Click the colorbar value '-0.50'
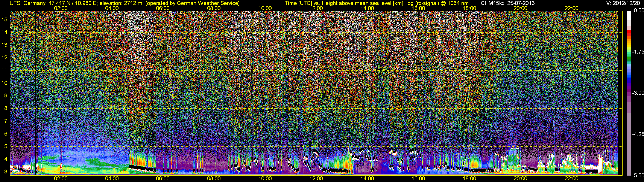Viewport: 644px width, 182px height. pos(638,10)
